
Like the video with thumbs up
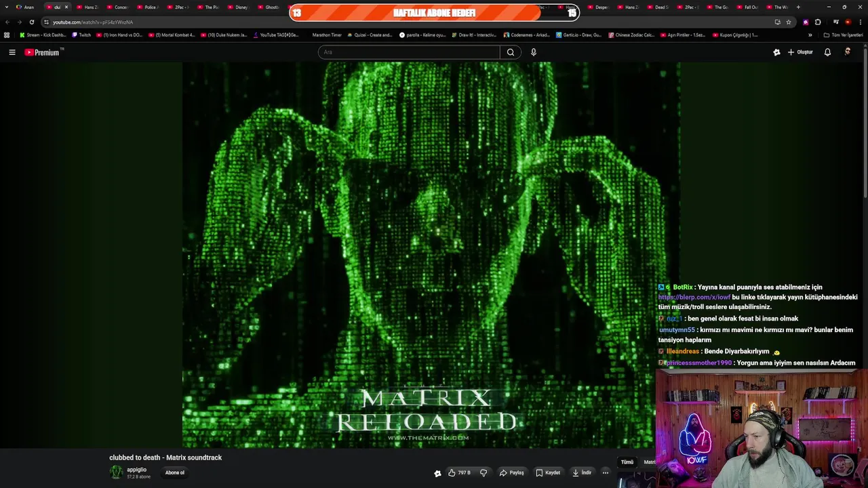[x=459, y=472]
